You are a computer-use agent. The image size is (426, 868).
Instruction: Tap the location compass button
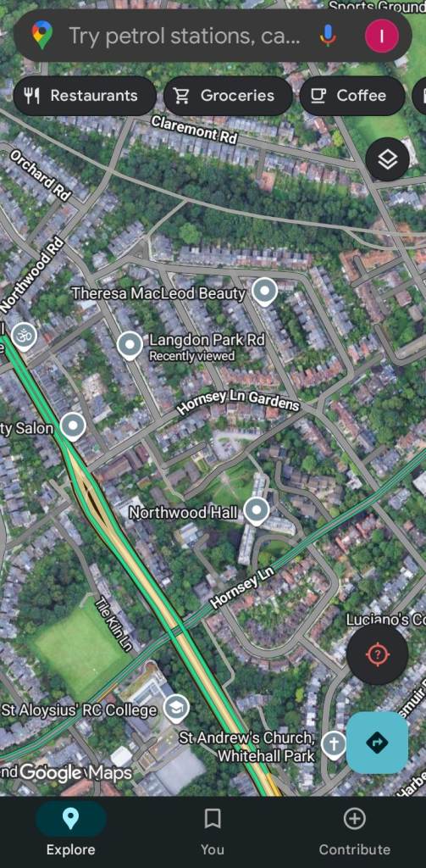tap(378, 654)
